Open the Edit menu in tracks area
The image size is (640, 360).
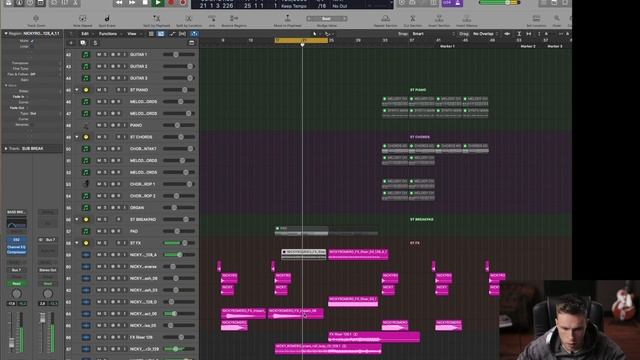tap(85, 34)
